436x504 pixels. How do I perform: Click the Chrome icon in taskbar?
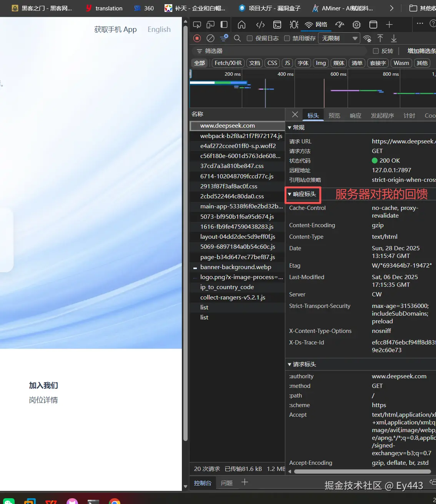[114, 501]
